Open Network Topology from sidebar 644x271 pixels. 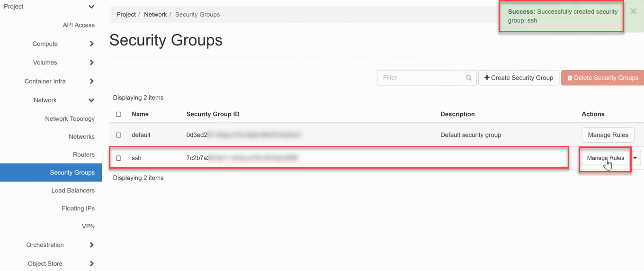tap(70, 119)
